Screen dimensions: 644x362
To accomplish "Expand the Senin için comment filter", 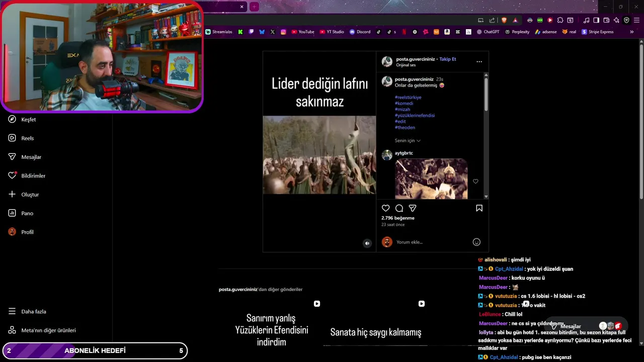I will [x=408, y=141].
